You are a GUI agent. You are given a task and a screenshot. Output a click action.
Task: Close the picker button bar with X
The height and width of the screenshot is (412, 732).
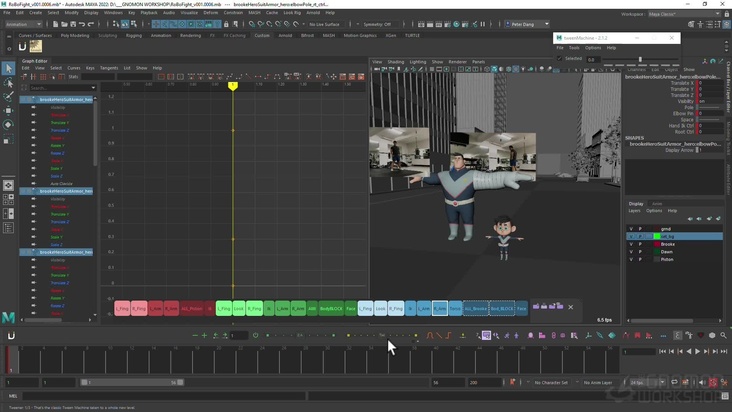(570, 307)
